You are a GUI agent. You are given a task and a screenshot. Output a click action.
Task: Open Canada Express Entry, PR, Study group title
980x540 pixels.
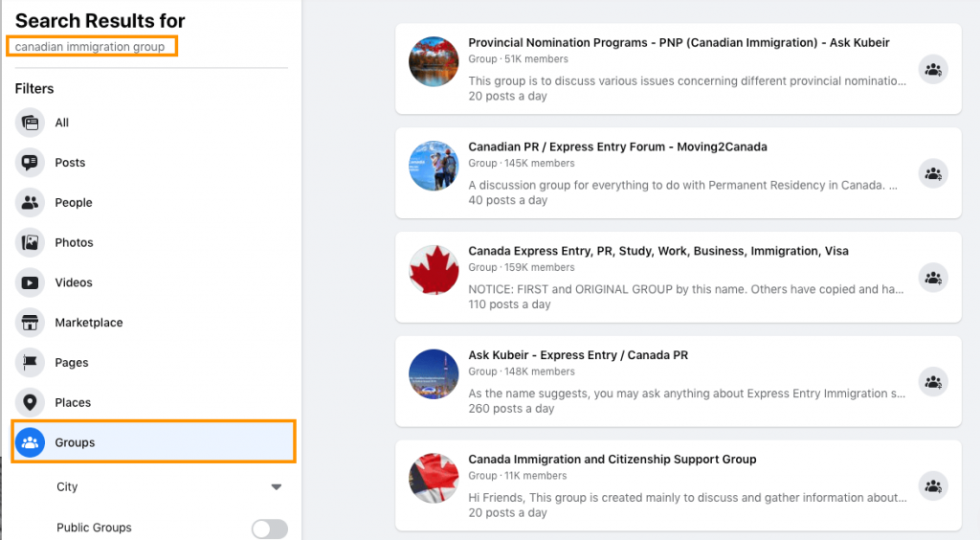[658, 251]
